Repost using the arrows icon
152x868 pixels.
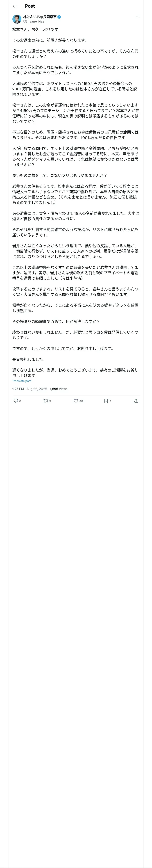[x=45, y=401]
